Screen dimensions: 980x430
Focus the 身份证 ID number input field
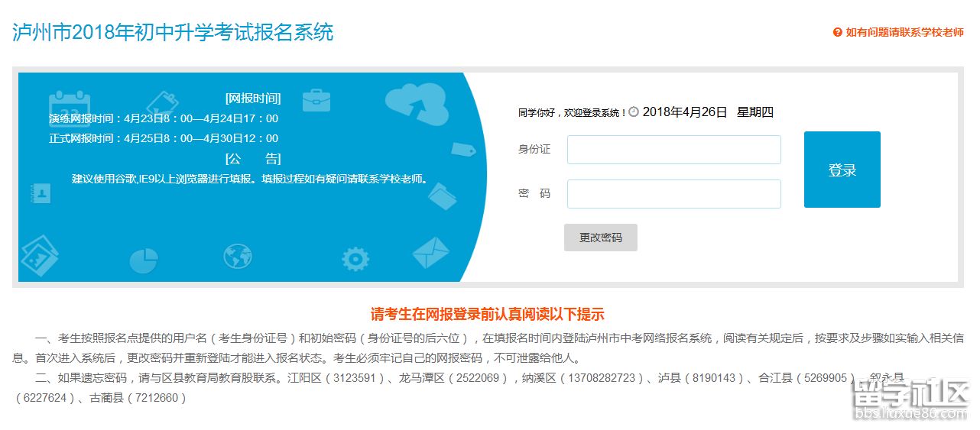click(x=673, y=150)
